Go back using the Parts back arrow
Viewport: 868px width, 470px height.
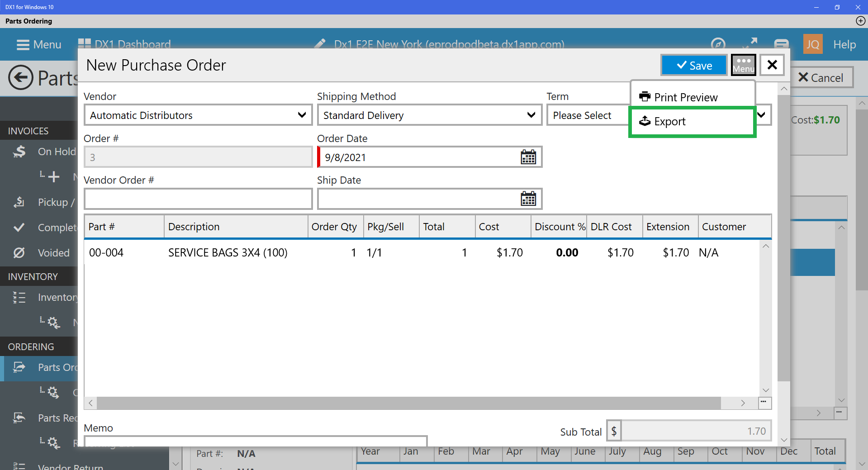[21, 78]
